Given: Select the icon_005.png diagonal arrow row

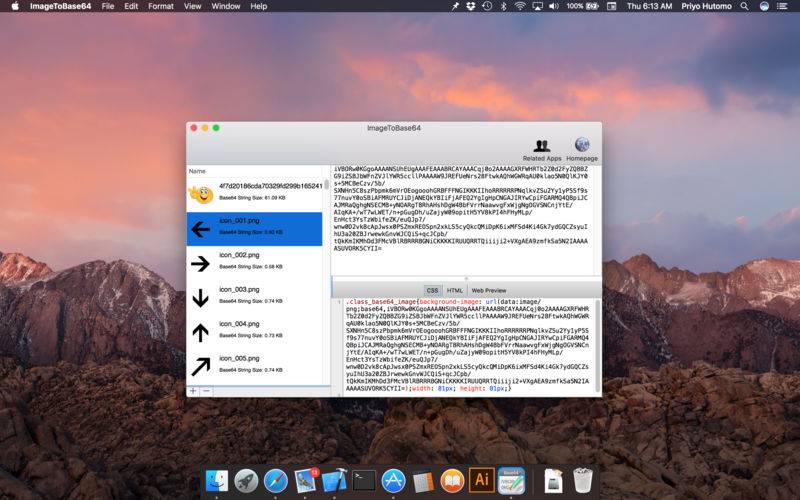Looking at the screenshot, I should pyautogui.click(x=254, y=366).
